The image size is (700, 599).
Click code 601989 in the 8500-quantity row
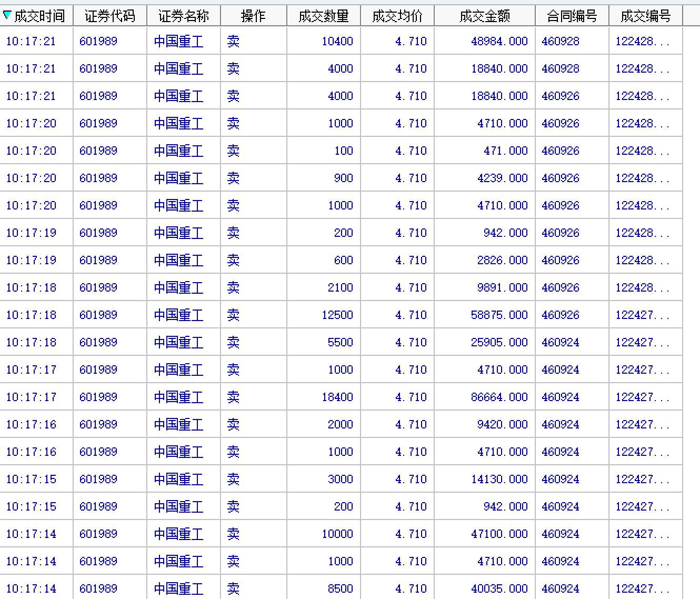[98, 588]
